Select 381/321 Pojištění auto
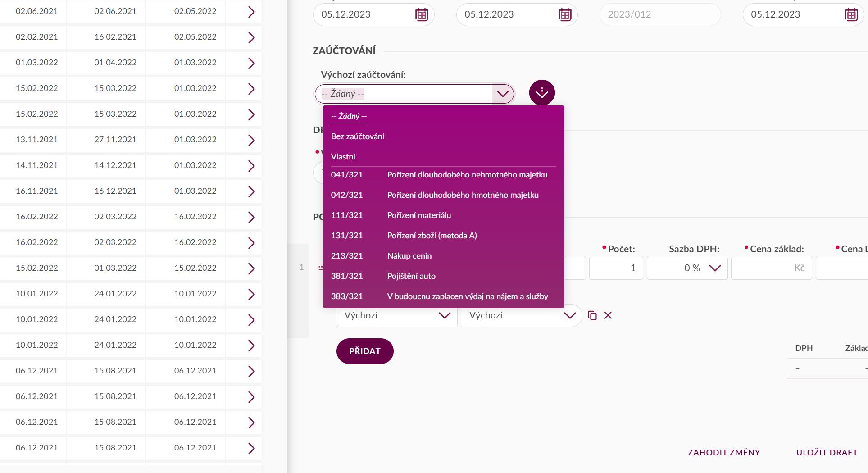This screenshot has width=868, height=473. click(x=444, y=276)
